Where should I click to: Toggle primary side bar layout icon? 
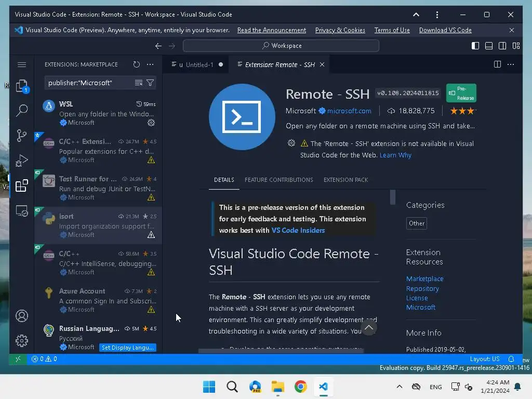(x=475, y=46)
